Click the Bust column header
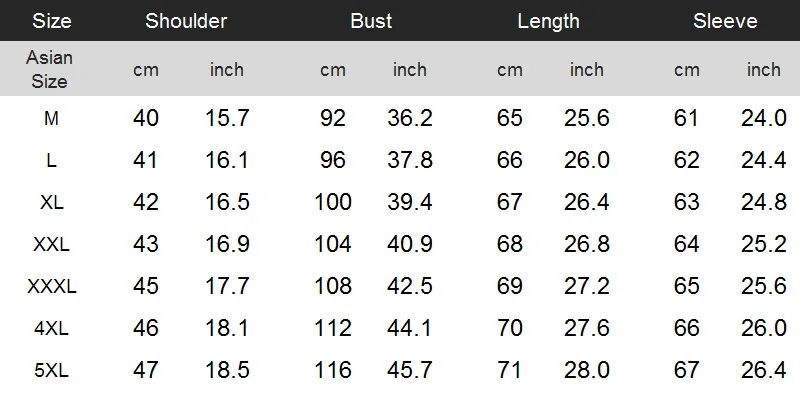 pos(371,21)
